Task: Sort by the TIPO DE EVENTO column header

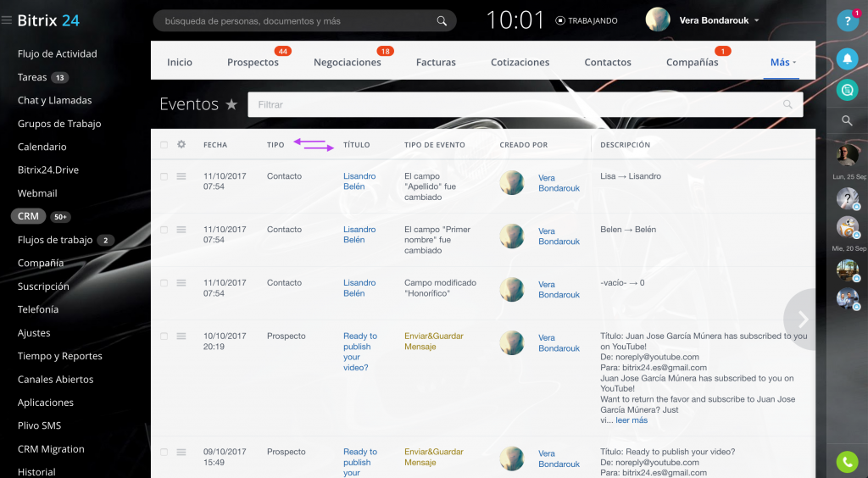Action: (435, 145)
